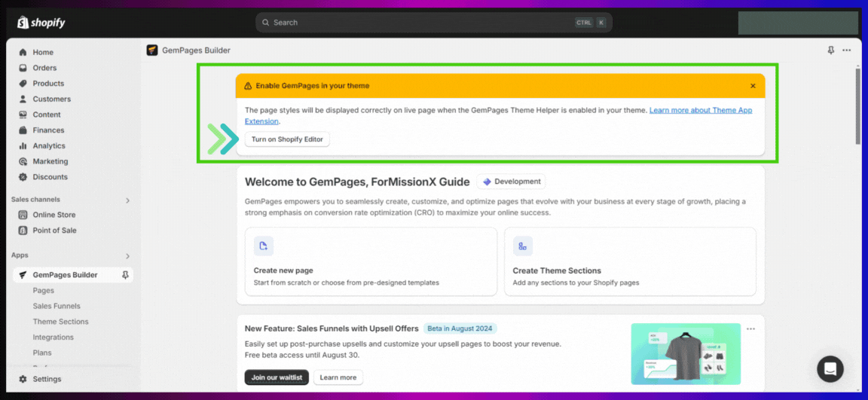This screenshot has width=868, height=400.
Task: Click the Beta in August 2024 badge
Action: [460, 328]
